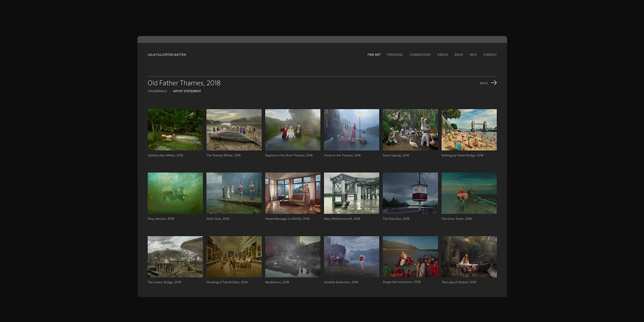Open the Mary Wollstonecraft thumbnail
The width and height of the screenshot is (644, 322).
tap(352, 193)
